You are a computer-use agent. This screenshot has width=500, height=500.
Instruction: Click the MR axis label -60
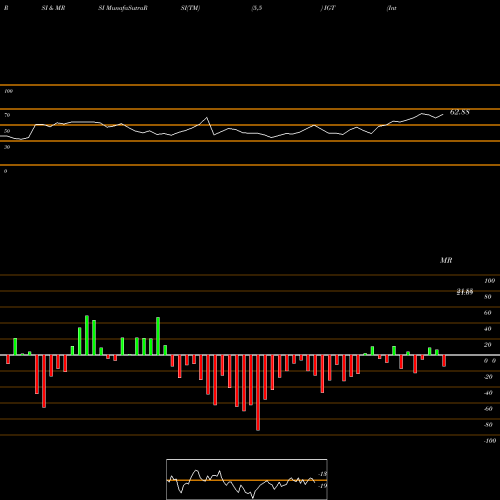click(488, 409)
